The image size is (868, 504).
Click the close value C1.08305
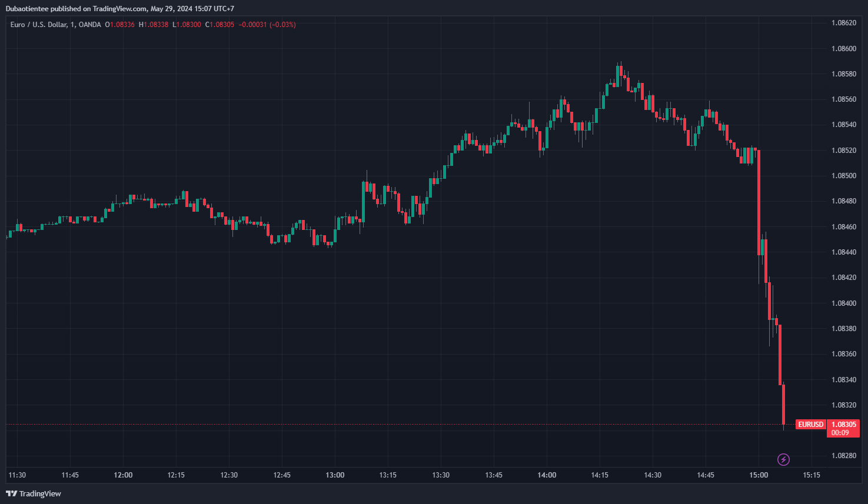[220, 25]
